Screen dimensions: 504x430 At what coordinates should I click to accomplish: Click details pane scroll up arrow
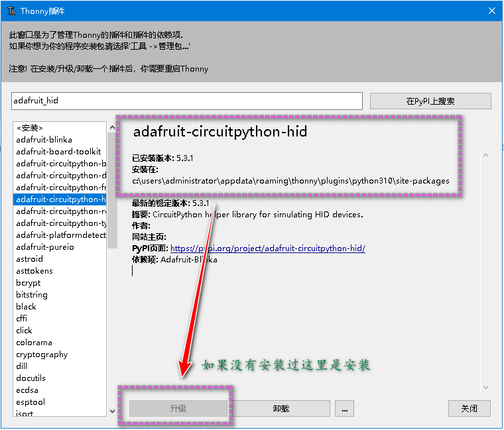point(485,156)
